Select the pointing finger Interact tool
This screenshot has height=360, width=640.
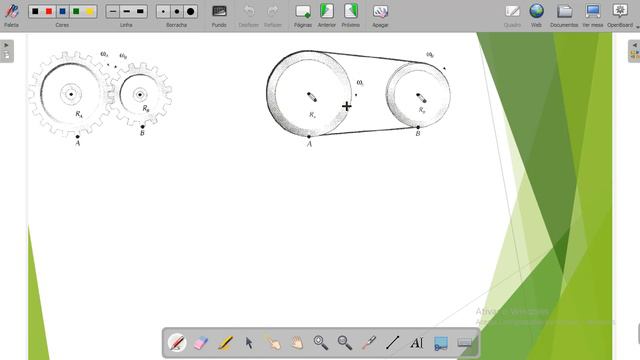point(273,343)
